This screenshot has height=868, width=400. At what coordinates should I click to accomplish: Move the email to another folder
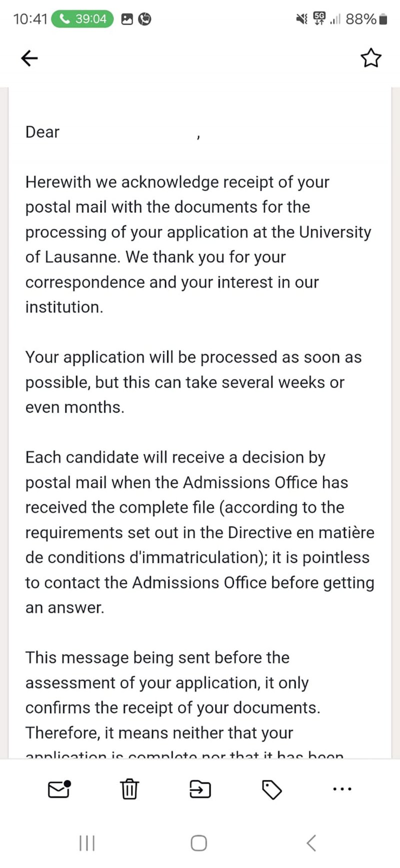point(200,789)
